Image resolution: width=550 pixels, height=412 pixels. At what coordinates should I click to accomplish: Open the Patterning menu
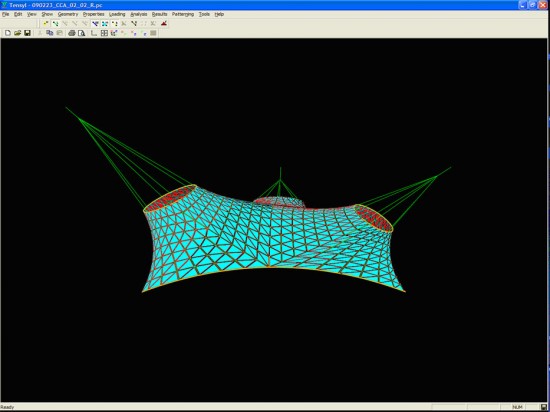tap(183, 14)
